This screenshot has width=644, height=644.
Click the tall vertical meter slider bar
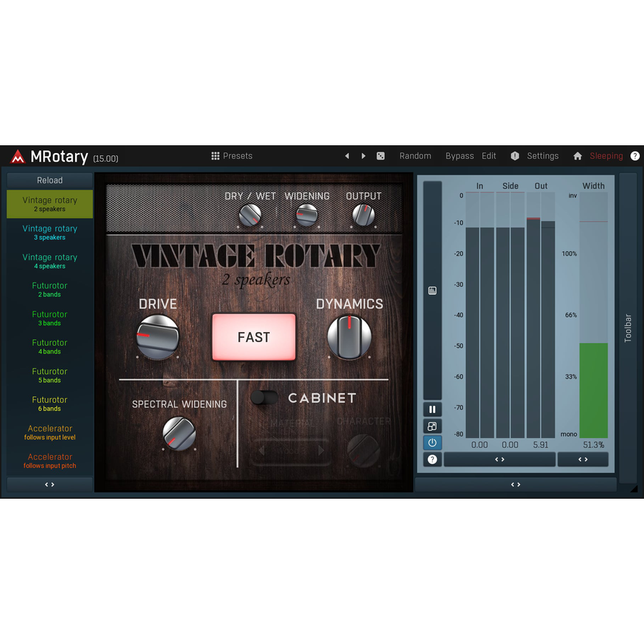(432, 291)
